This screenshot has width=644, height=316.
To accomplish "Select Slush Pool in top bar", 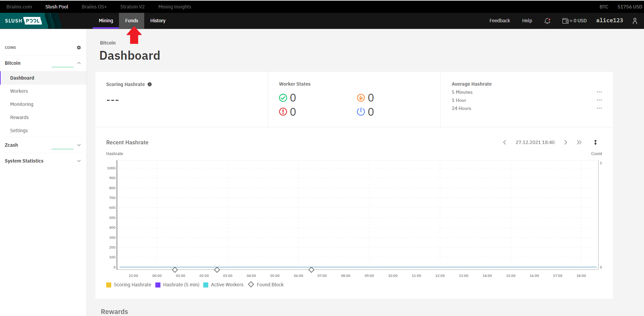I will click(57, 7).
